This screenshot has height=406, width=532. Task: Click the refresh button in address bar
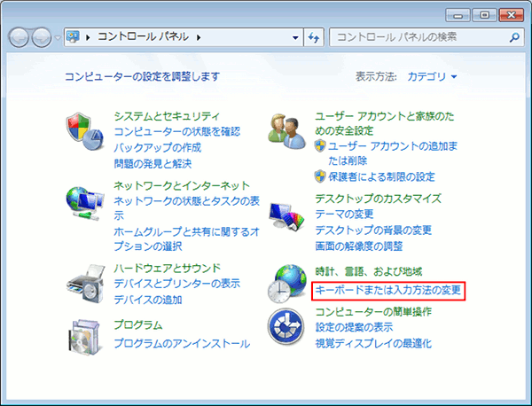tap(313, 38)
